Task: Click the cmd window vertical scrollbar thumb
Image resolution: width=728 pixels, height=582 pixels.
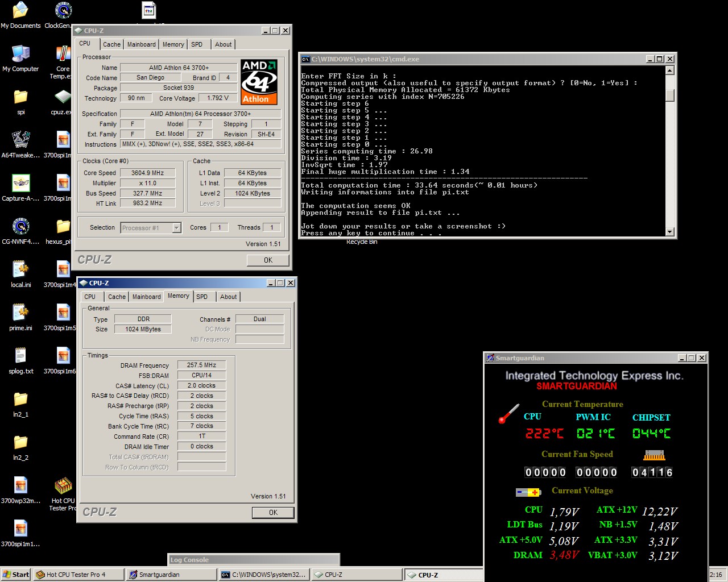Action: click(669, 95)
